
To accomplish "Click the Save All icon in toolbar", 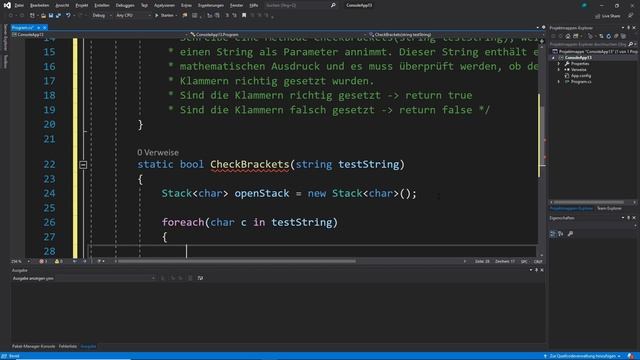I will (x=58, y=16).
